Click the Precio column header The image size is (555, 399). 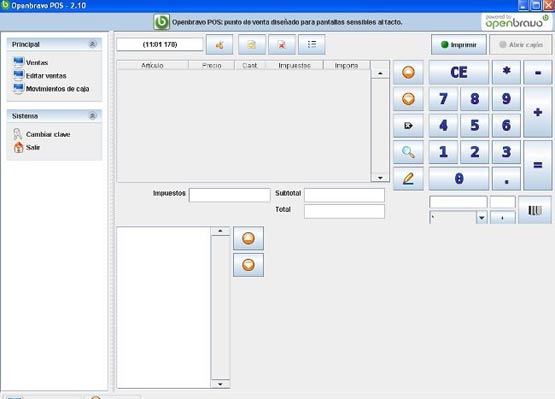coord(211,65)
